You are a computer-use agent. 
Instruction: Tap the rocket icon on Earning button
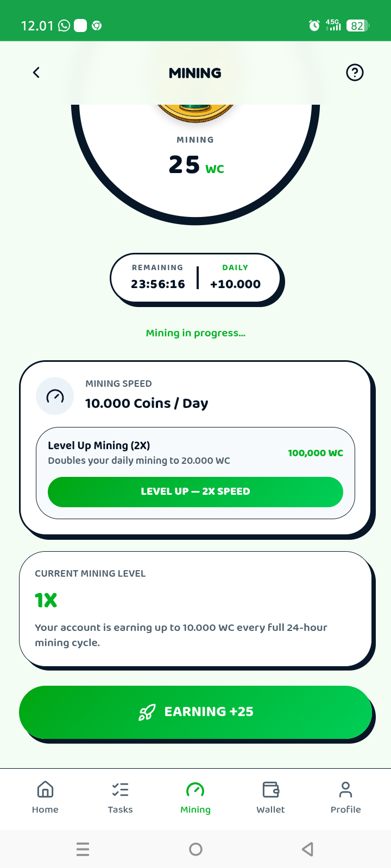(x=147, y=712)
